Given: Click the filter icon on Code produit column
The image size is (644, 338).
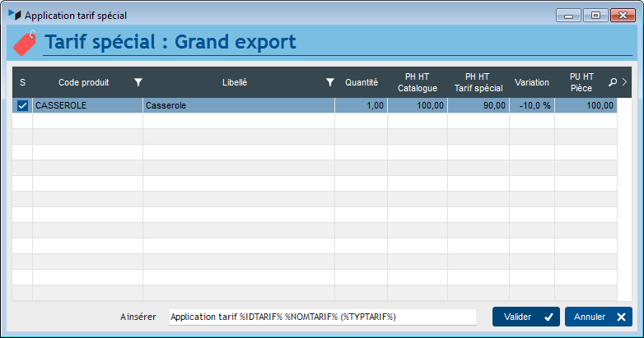Looking at the screenshot, I should pyautogui.click(x=138, y=82).
